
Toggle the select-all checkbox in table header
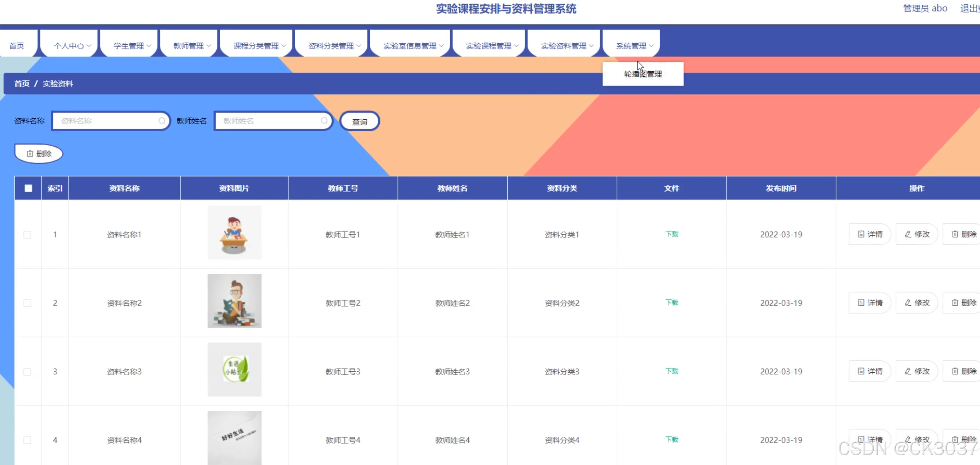tap(28, 188)
